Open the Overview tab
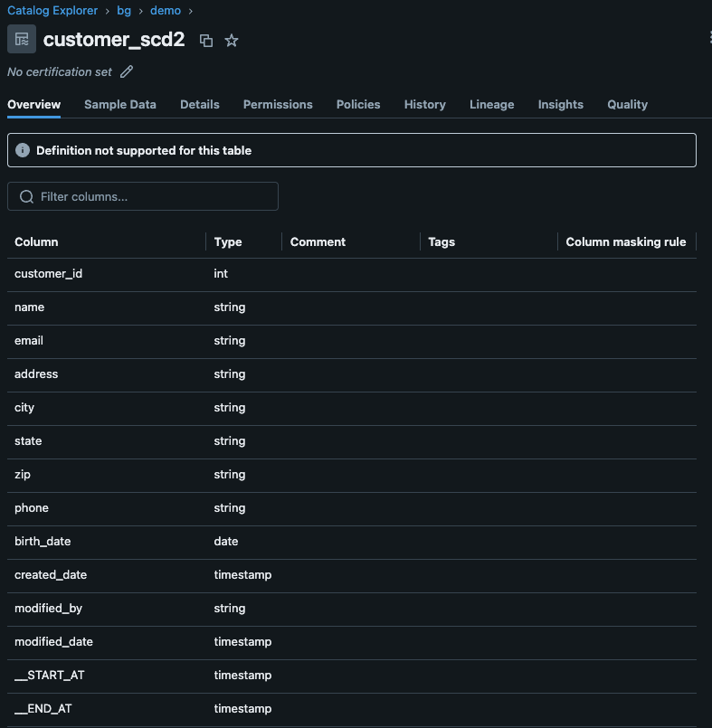Viewport: 712px width, 728px height. [x=33, y=105]
